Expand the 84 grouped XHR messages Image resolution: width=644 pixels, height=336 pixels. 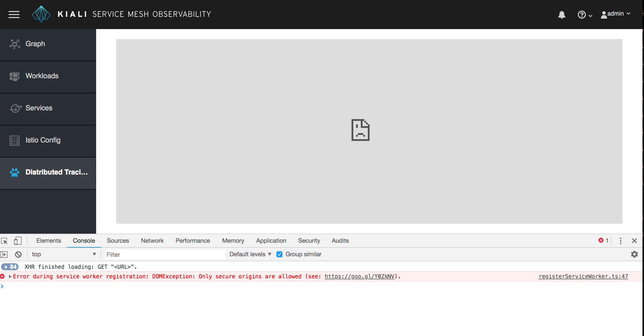10,267
